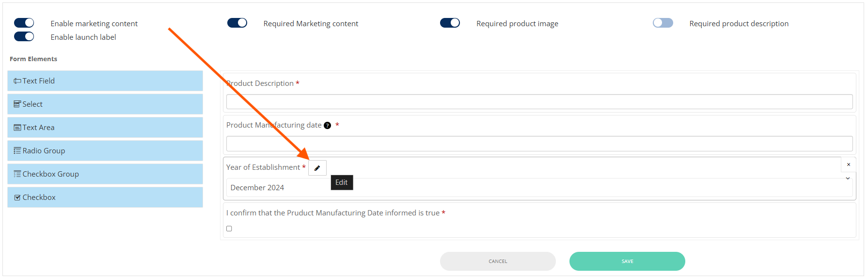Open the December 2024 dropdown
Screen dimensions: 868x279
[533, 188]
